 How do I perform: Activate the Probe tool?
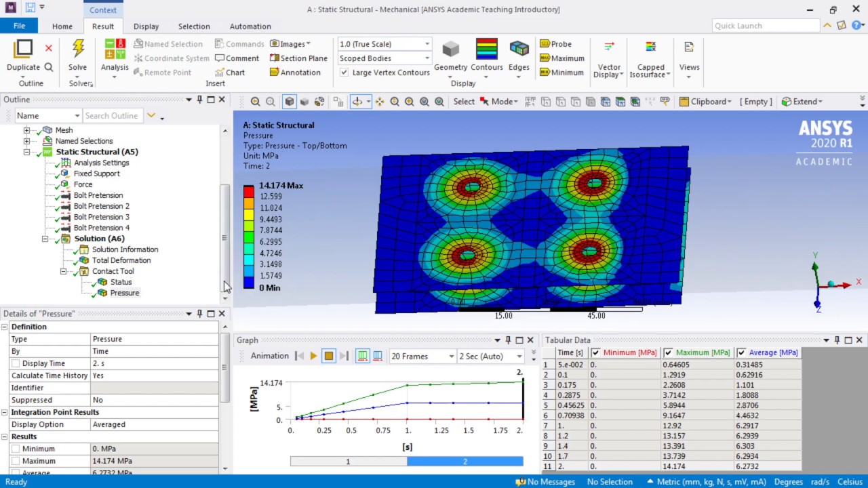tap(556, 44)
